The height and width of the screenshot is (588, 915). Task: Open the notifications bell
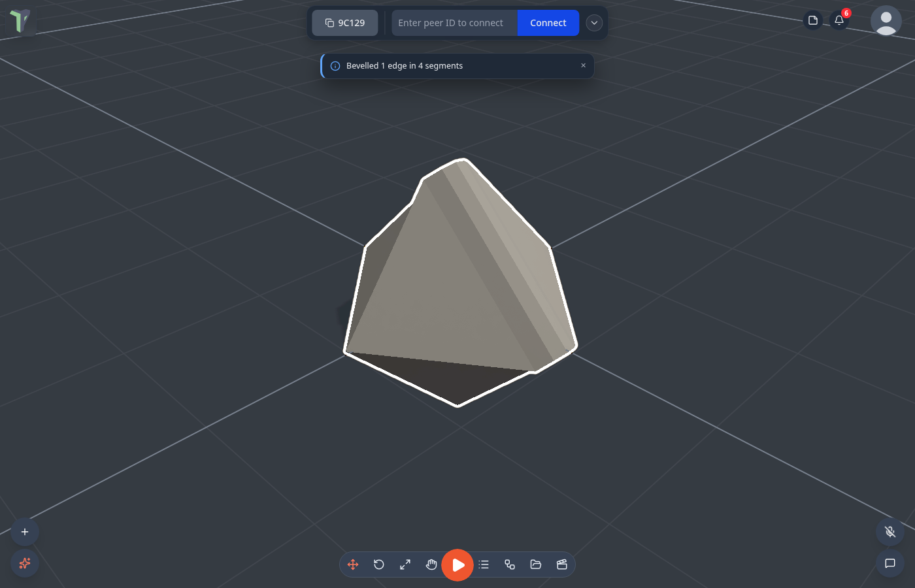point(839,20)
